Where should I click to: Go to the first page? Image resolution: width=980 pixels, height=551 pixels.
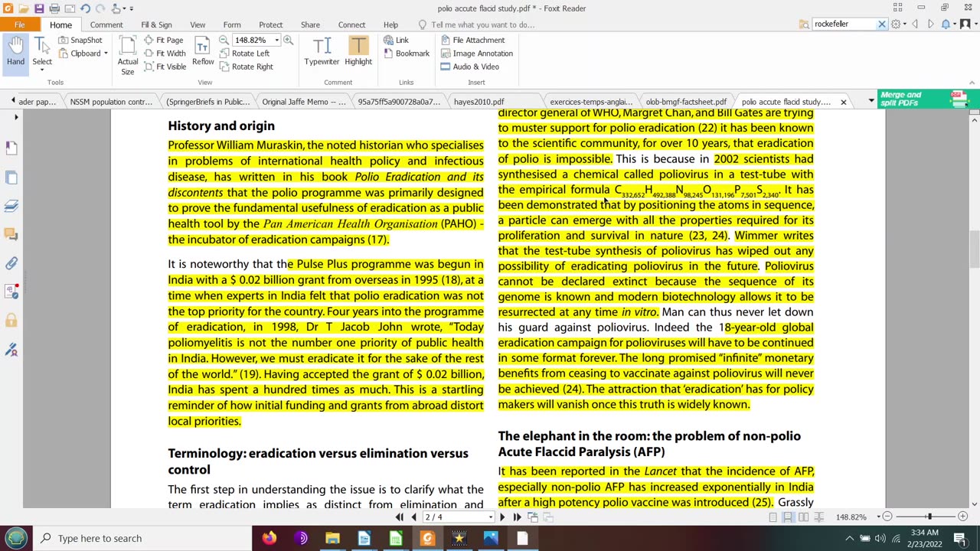tap(399, 517)
